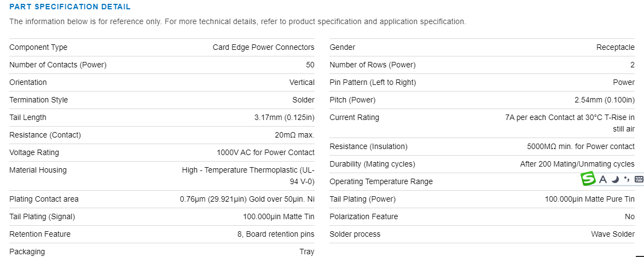This screenshot has width=644, height=257.
Task: Click the Wave Solder value
Action: (x=612, y=234)
